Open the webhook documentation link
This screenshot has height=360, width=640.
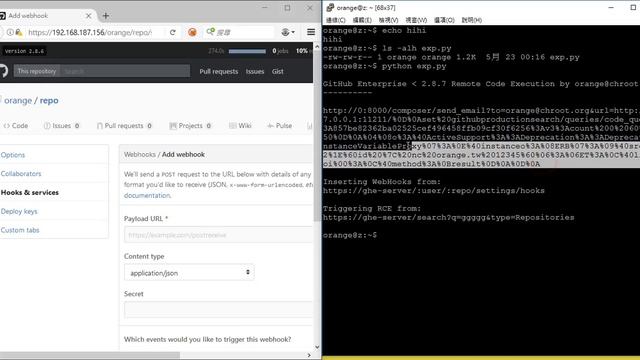(x=147, y=196)
